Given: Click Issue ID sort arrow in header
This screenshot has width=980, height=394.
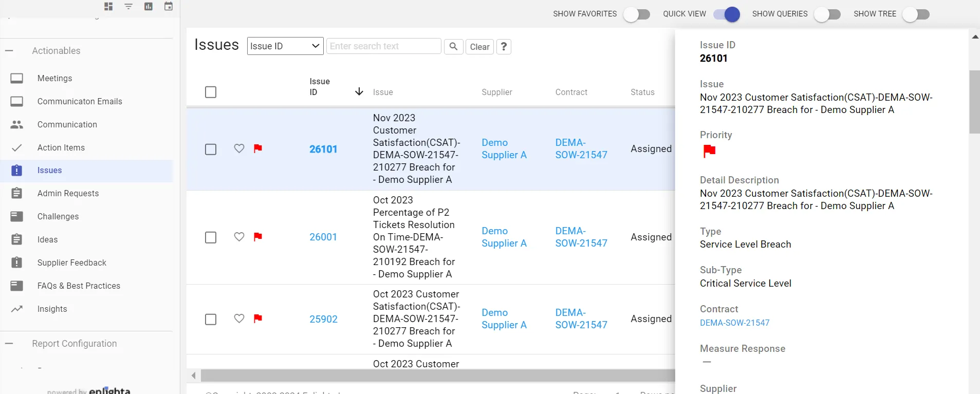Looking at the screenshot, I should tap(359, 92).
